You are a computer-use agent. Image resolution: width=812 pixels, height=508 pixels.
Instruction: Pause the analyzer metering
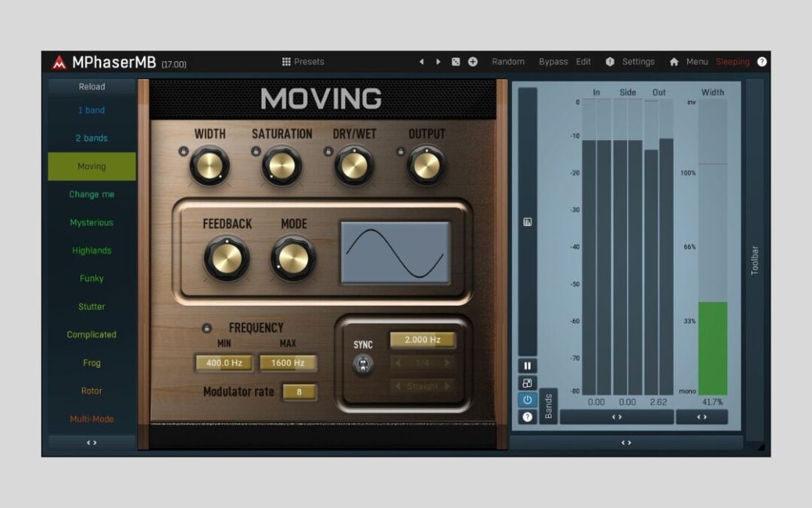(x=528, y=364)
